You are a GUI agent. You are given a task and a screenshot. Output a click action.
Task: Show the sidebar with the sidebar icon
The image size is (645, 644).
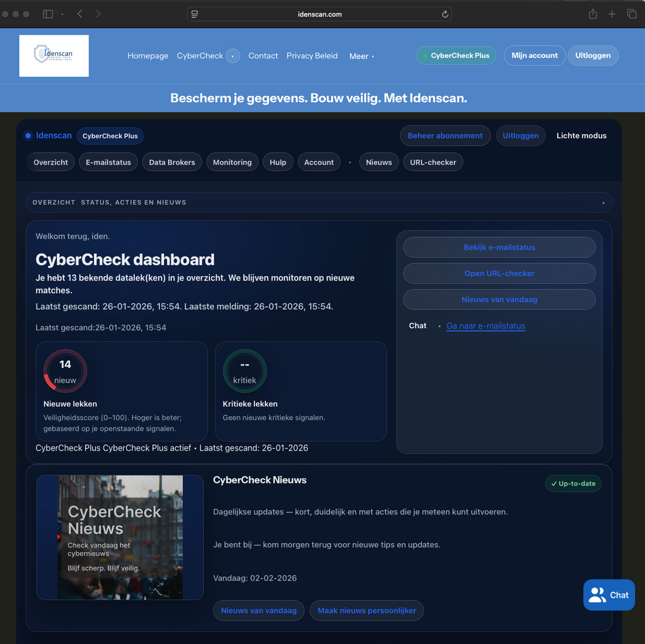point(47,13)
